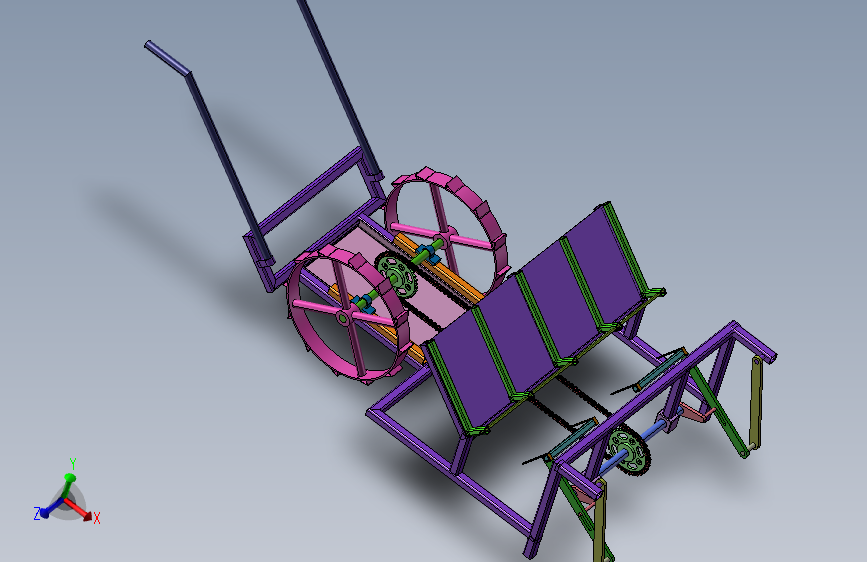Select the olive link bar at the far right

pos(755,403)
